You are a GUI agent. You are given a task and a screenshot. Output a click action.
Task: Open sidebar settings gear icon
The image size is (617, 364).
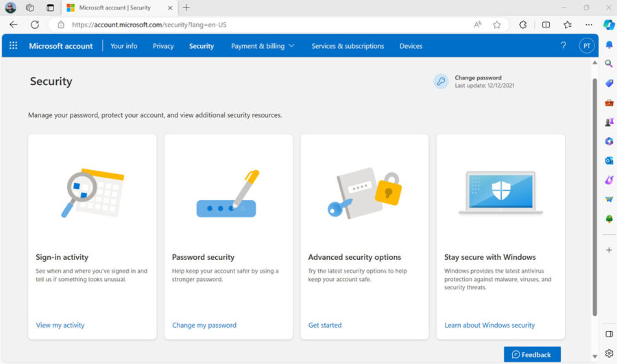point(609,353)
